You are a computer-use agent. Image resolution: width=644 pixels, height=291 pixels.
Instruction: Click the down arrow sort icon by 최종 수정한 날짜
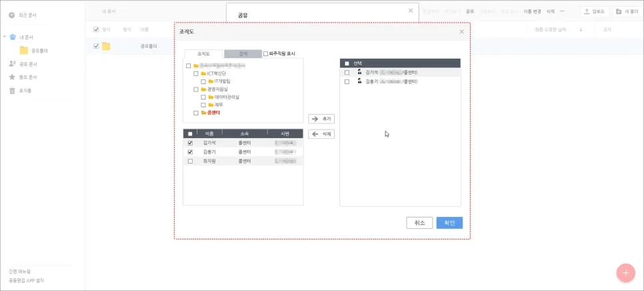pyautogui.click(x=581, y=29)
